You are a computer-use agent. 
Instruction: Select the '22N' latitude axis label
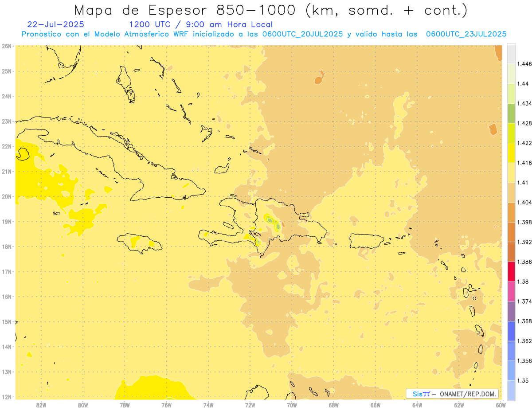6,146
